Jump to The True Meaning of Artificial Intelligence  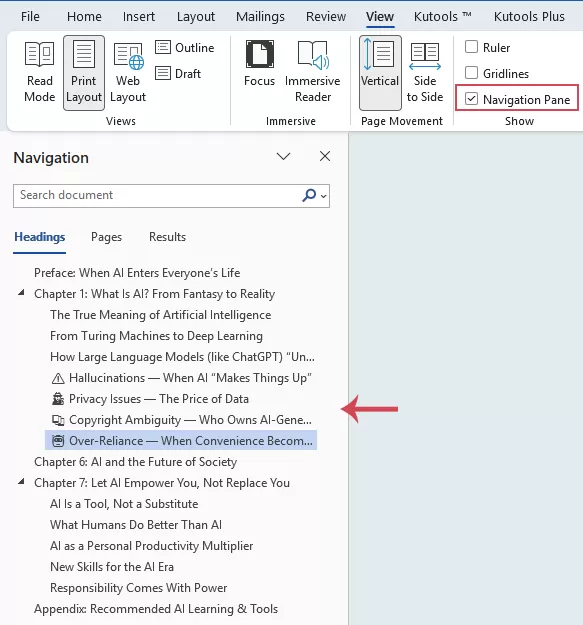click(x=161, y=315)
